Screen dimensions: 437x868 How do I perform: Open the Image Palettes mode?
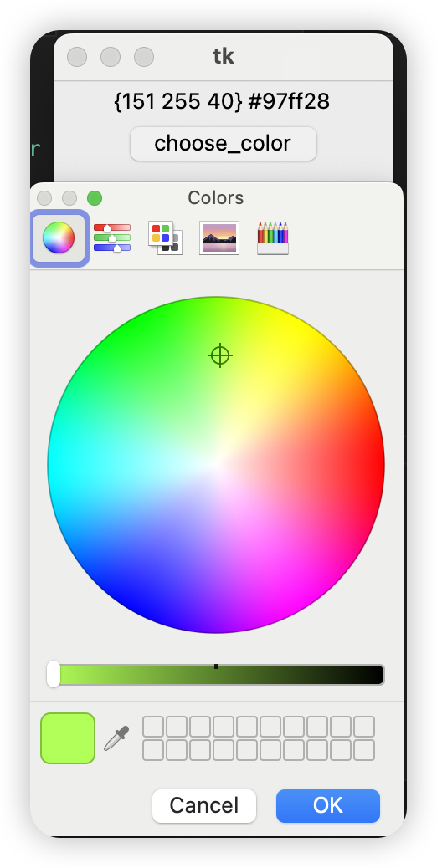(219, 238)
